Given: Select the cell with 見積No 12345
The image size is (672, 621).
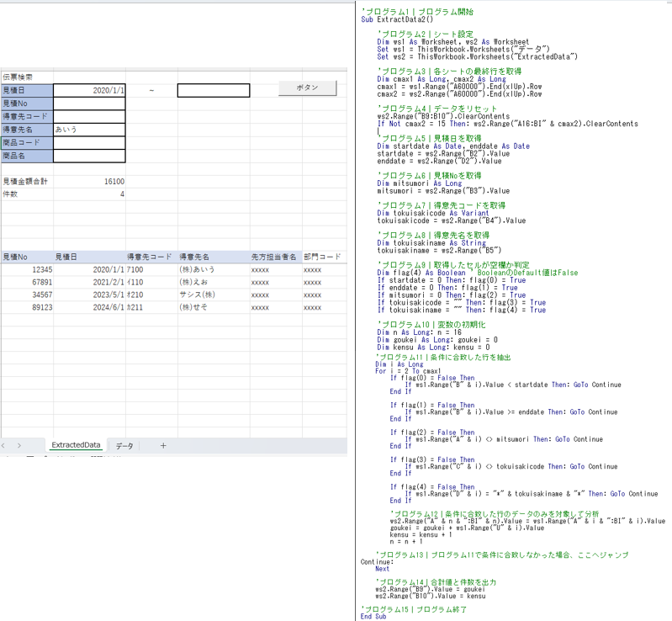Looking at the screenshot, I should [x=27, y=270].
